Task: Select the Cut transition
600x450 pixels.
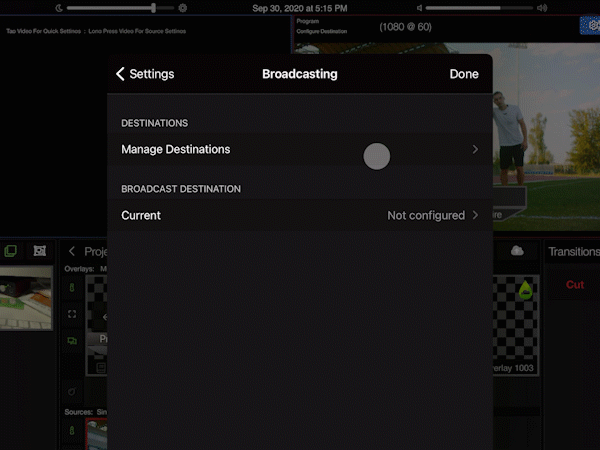Action: pos(575,285)
